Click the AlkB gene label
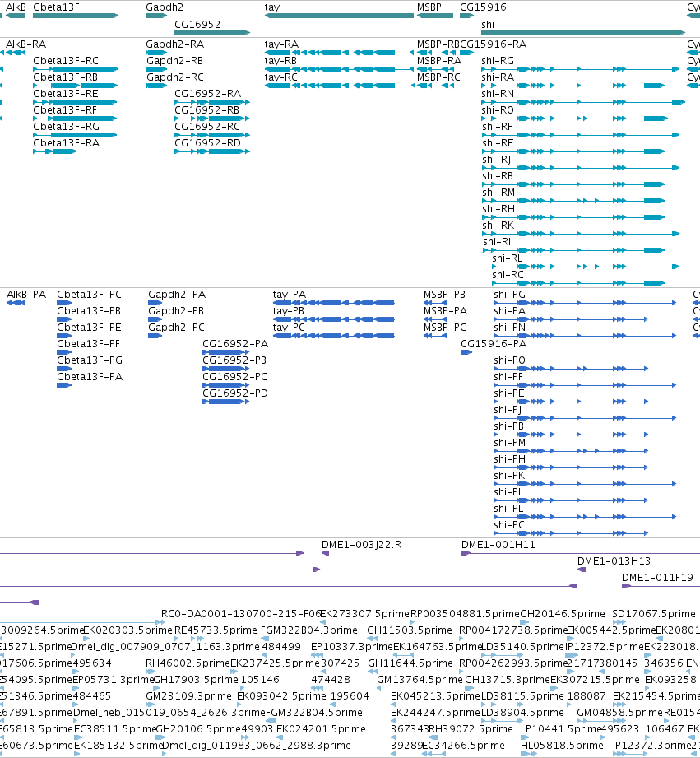Screen dimensions: 700x758 16,7
